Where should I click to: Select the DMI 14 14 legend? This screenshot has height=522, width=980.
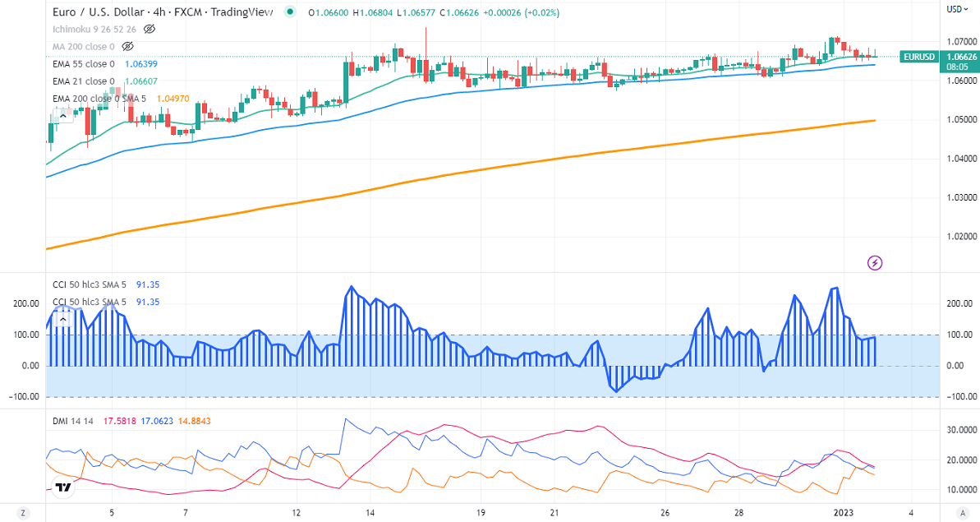[73, 422]
